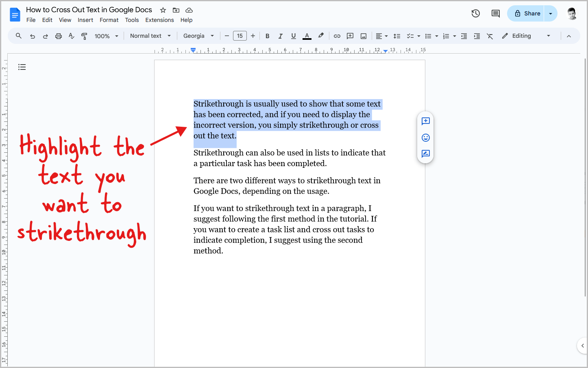Open the text color picker
The image size is (588, 368).
click(307, 36)
